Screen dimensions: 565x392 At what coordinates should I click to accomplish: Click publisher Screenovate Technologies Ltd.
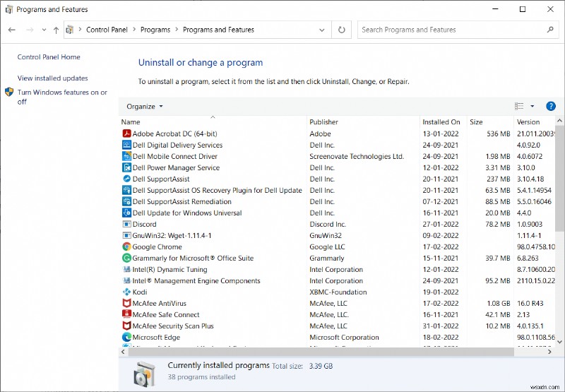point(357,156)
